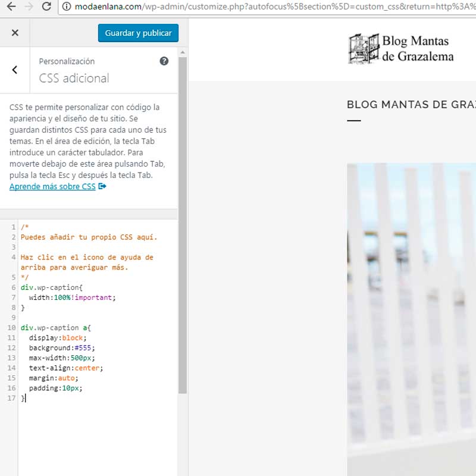Click the Guardar y publicar button
Screen dimensions: 476x476
click(x=138, y=33)
